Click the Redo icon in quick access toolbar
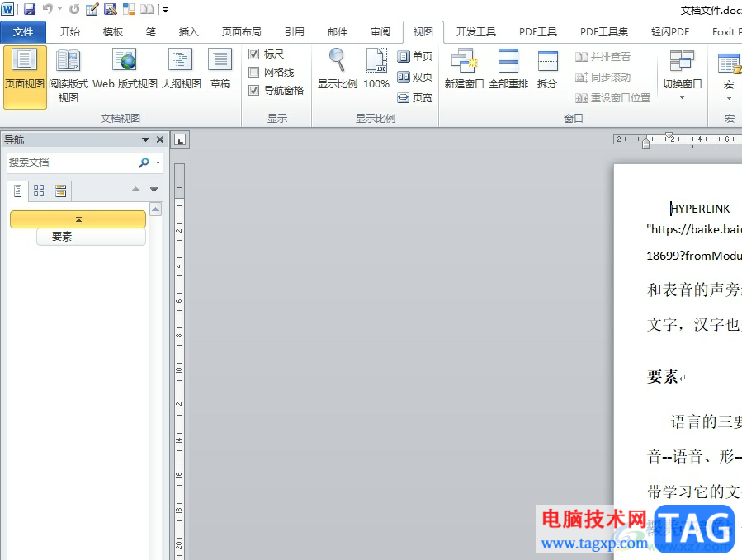The height and width of the screenshot is (560, 742). click(74, 9)
